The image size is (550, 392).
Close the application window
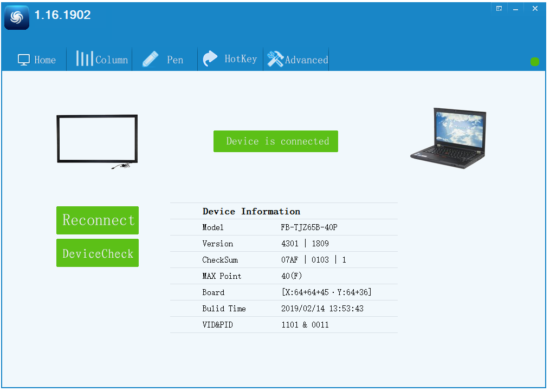tap(535, 9)
